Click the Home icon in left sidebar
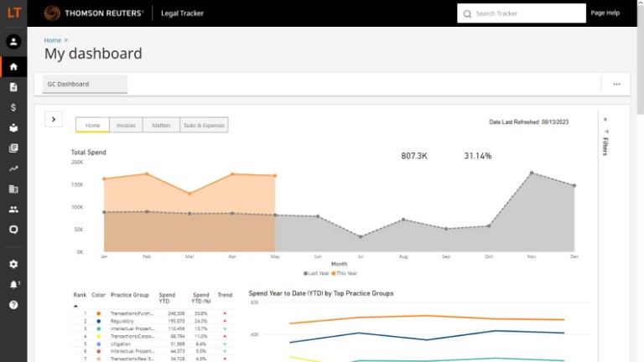Image resolution: width=644 pixels, height=362 pixels. (x=13, y=66)
